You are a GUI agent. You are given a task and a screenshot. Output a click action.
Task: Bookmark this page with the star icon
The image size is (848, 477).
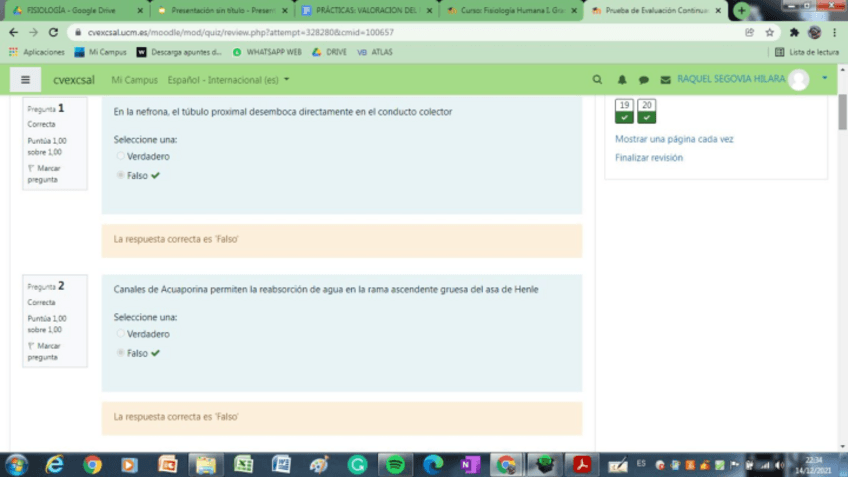coord(770,32)
